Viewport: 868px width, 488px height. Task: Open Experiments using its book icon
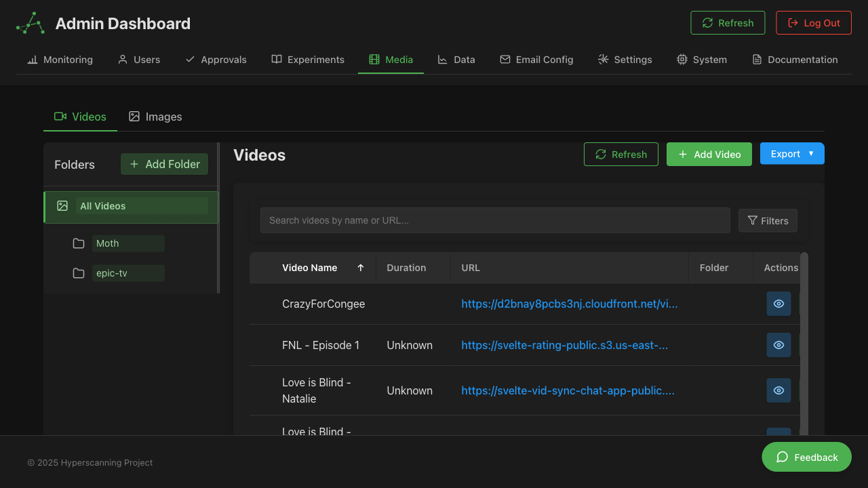point(277,60)
